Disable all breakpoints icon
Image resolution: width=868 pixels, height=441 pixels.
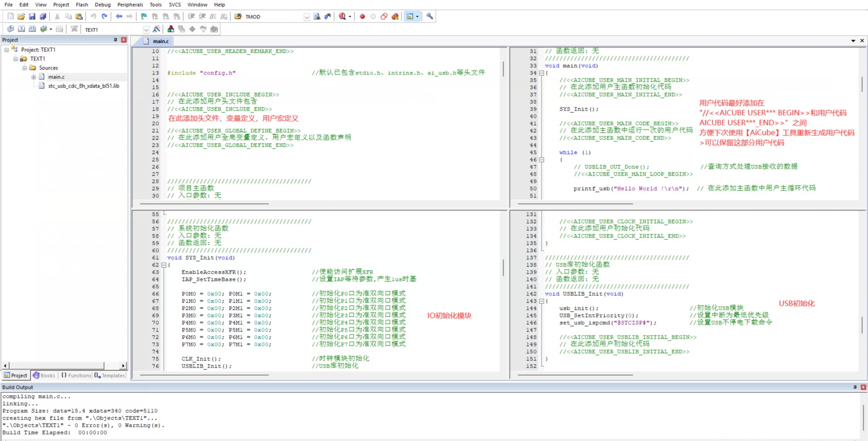pyautogui.click(x=384, y=17)
